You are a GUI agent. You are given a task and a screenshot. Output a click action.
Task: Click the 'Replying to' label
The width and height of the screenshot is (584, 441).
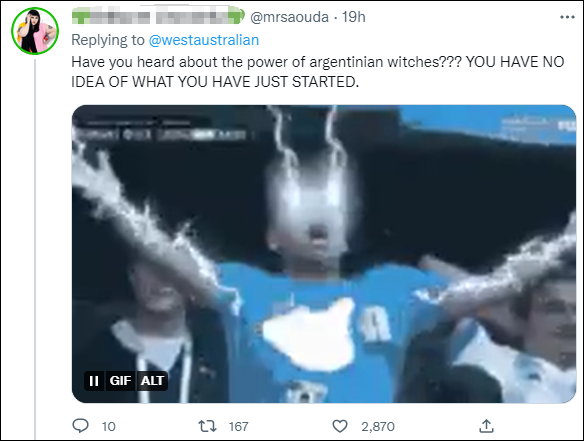click(108, 40)
